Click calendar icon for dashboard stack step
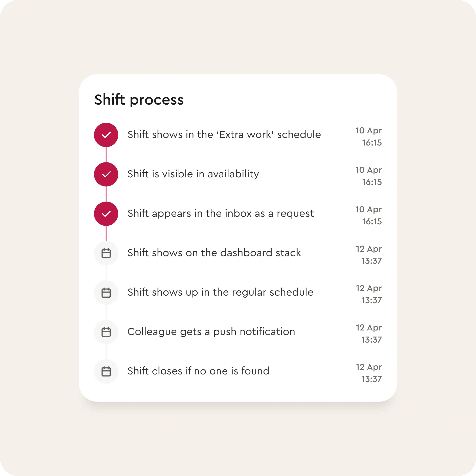The height and width of the screenshot is (476, 476). [106, 253]
